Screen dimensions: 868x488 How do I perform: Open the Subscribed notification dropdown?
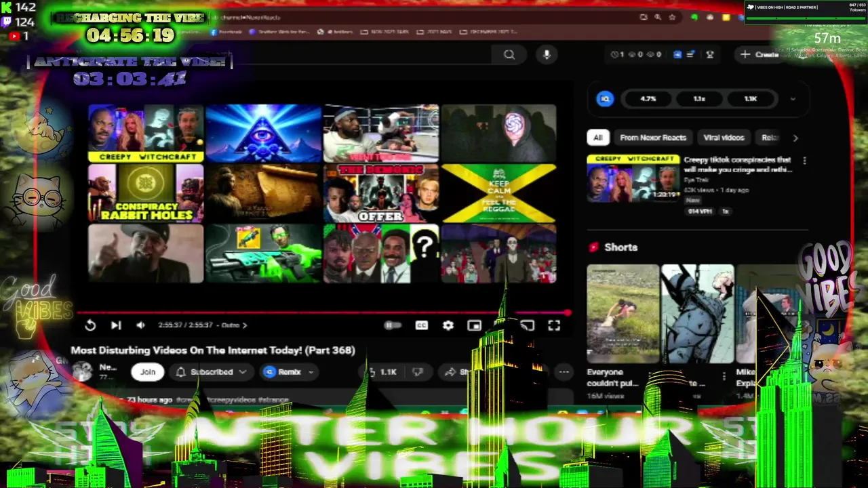(211, 371)
